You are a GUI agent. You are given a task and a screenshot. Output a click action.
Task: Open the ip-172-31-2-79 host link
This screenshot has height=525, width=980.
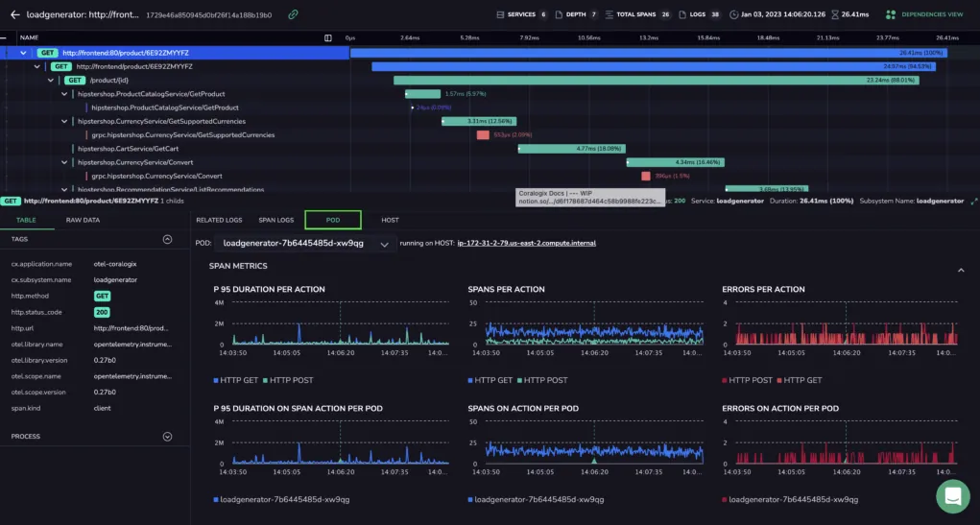click(526, 243)
